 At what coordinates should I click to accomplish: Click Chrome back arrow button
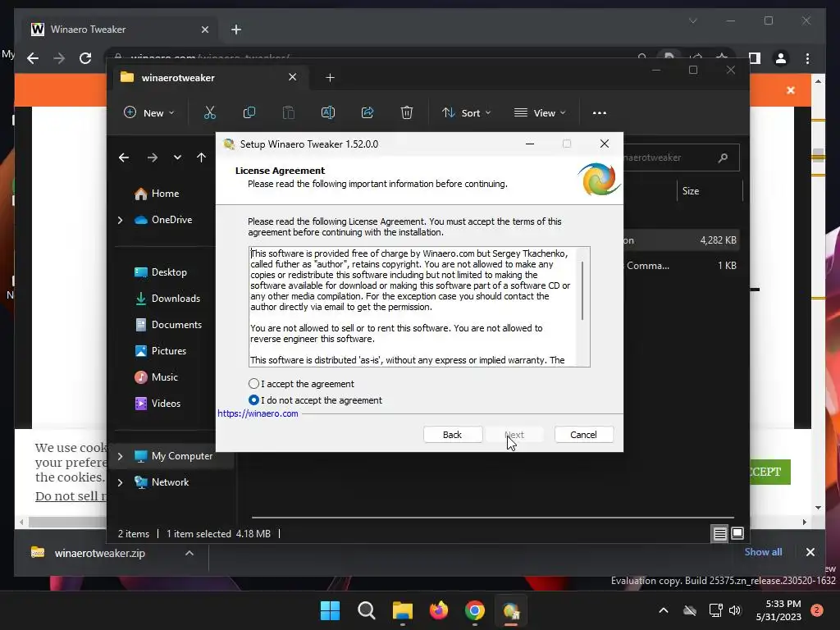[x=33, y=58]
